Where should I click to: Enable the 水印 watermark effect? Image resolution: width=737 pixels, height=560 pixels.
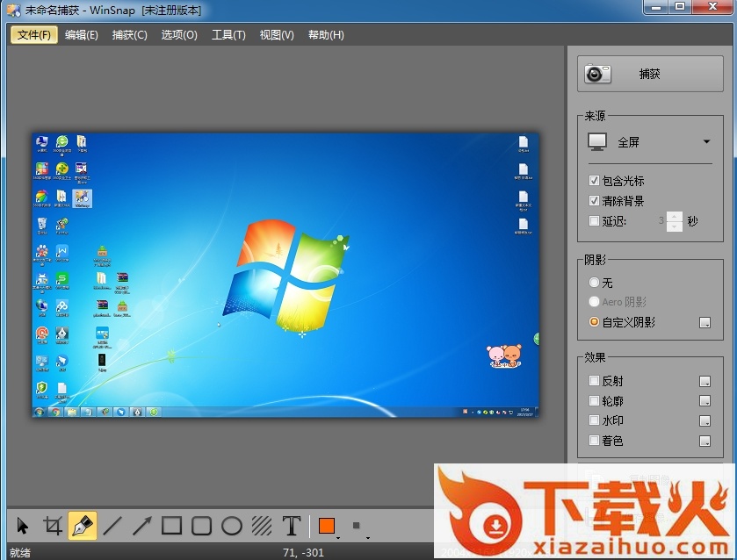[x=595, y=421]
